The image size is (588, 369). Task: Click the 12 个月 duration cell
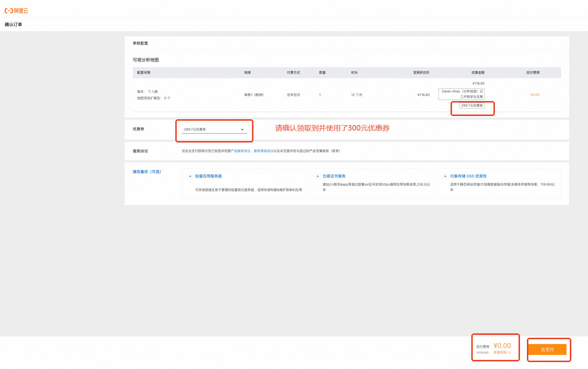click(x=357, y=95)
